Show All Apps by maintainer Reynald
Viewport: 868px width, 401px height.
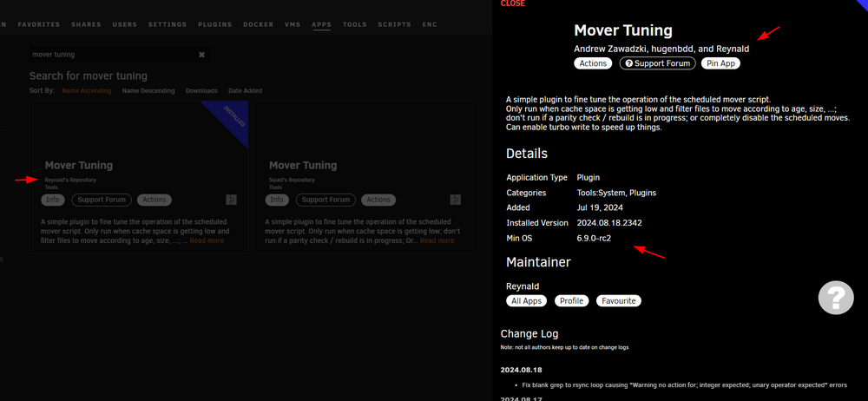pyautogui.click(x=527, y=300)
